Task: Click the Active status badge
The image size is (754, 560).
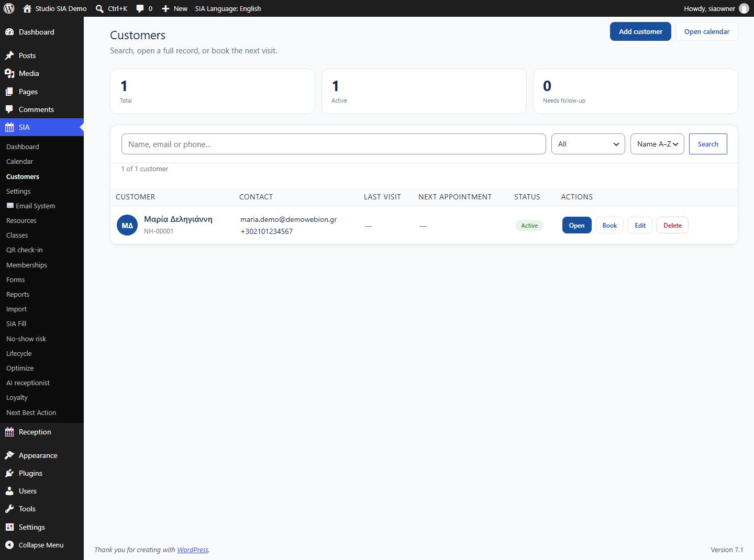Action: point(529,226)
